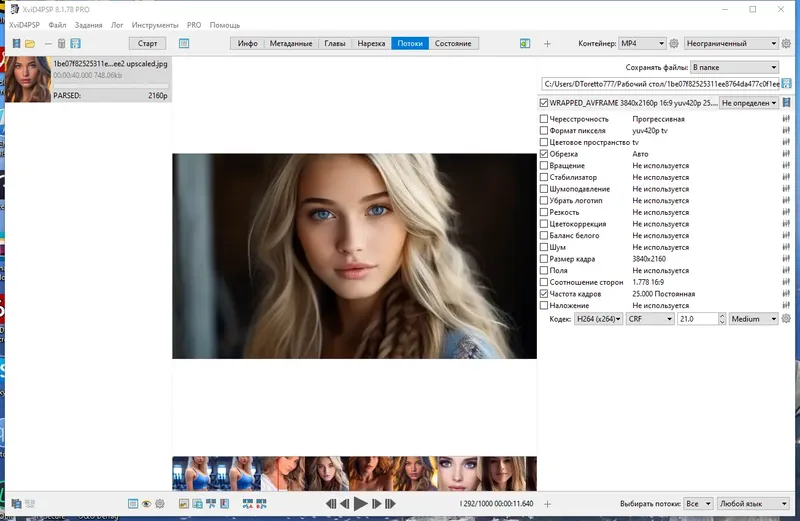Open the Сохранять файлы 'В папке' dropdown
The image size is (800, 521).
[733, 66]
